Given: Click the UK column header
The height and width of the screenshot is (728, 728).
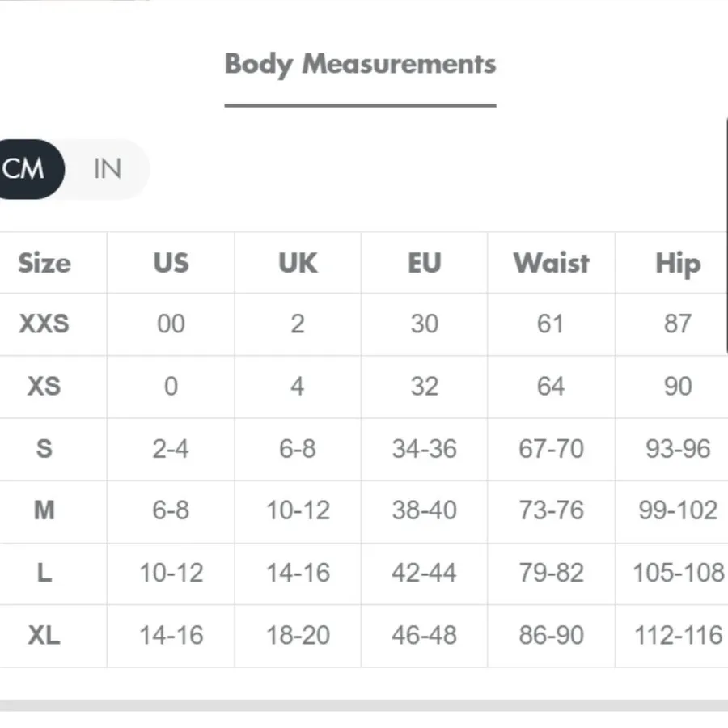Looking at the screenshot, I should click(x=298, y=263).
